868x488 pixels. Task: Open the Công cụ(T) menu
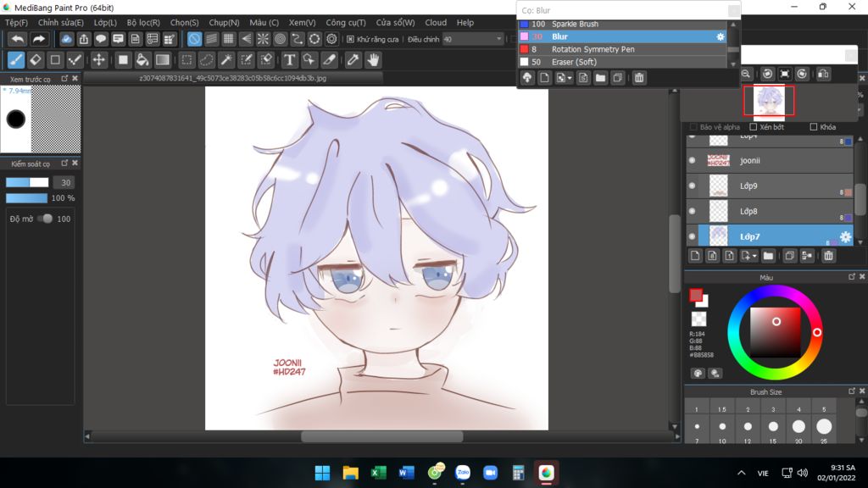pyautogui.click(x=346, y=23)
